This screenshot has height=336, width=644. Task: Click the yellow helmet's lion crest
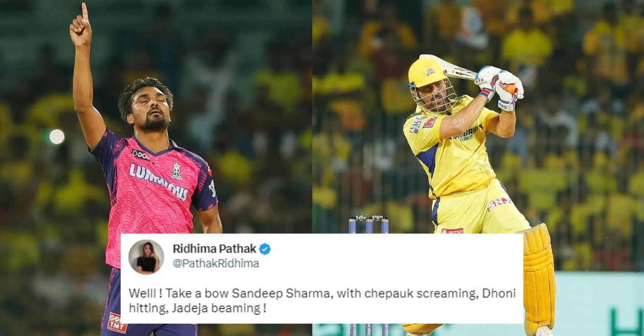[431, 72]
